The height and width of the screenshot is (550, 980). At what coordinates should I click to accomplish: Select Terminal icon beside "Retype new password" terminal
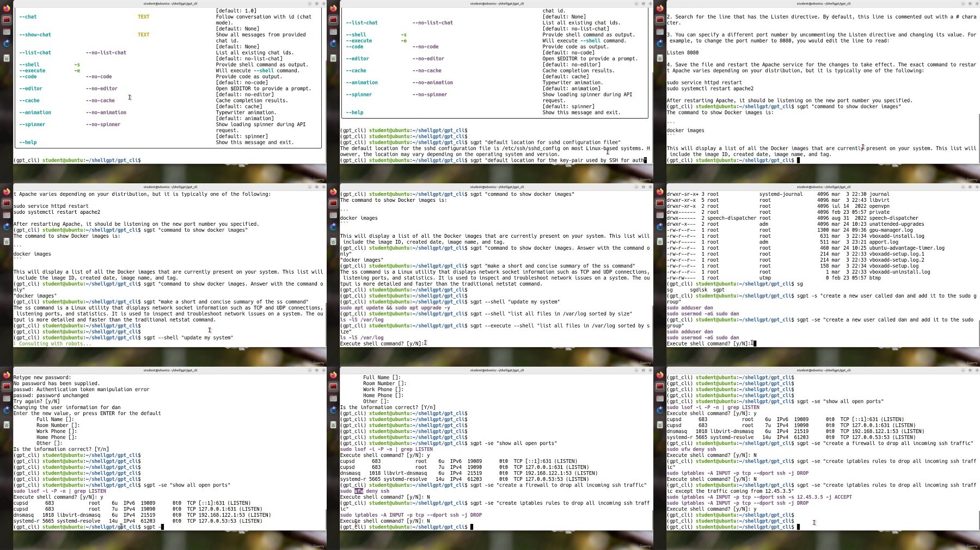pos(7,386)
